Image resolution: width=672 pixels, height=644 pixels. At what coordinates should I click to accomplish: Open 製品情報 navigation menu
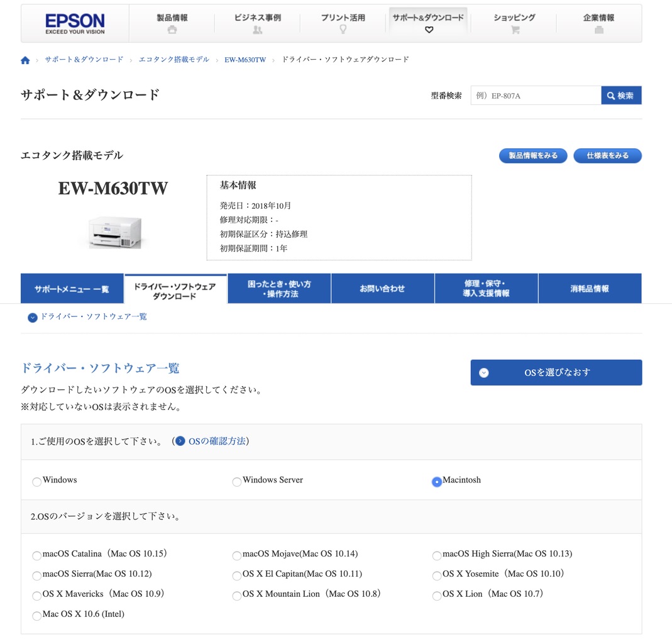(x=172, y=23)
